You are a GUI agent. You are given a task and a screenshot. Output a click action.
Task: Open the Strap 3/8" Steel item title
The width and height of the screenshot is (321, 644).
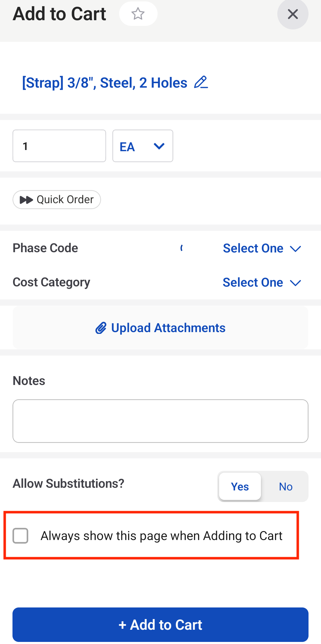(x=105, y=83)
